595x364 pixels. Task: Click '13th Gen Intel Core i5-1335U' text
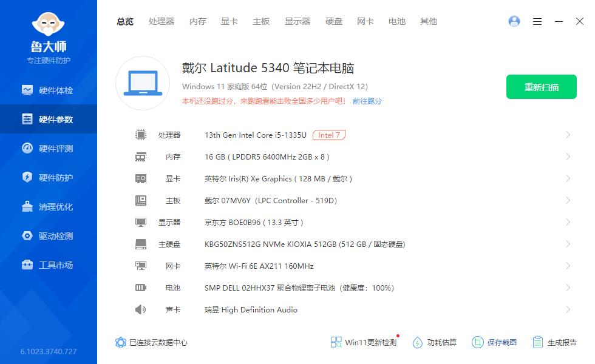[256, 135]
